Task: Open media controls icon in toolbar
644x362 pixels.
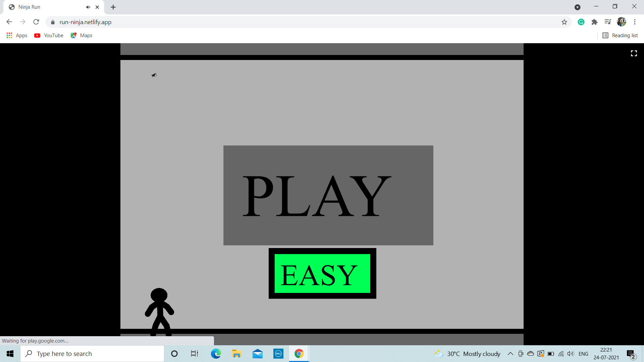Action: [607, 22]
